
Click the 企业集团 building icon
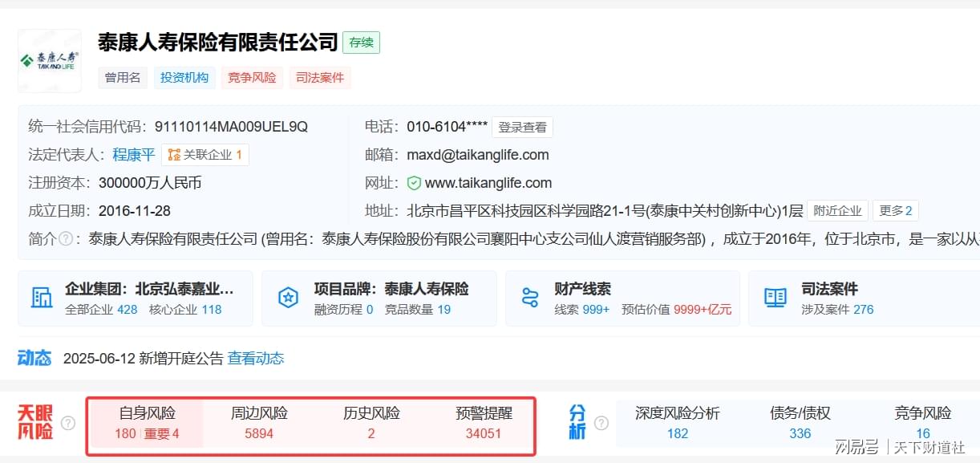[41, 299]
